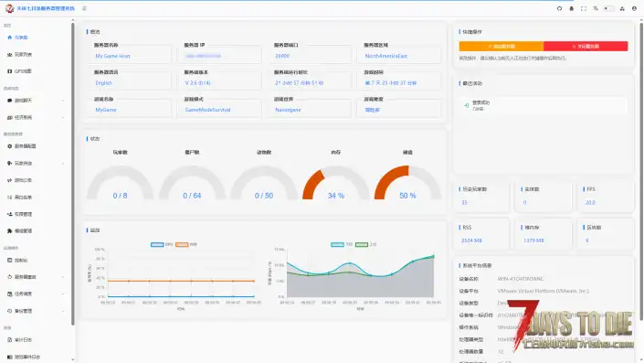Click the hamburger sidebar collapse icon
Screen dimensions: 644x363
(84, 8)
